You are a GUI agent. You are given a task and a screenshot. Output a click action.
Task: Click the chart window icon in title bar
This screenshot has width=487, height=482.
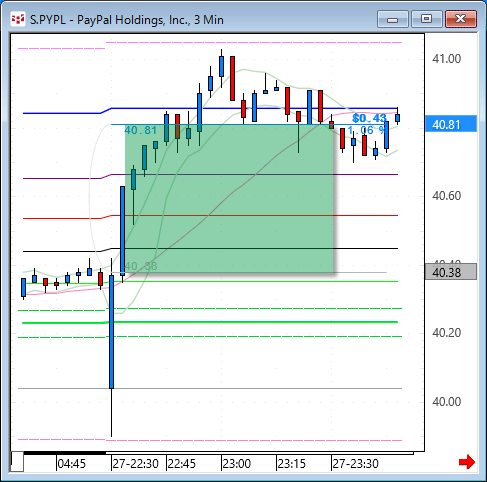point(17,19)
